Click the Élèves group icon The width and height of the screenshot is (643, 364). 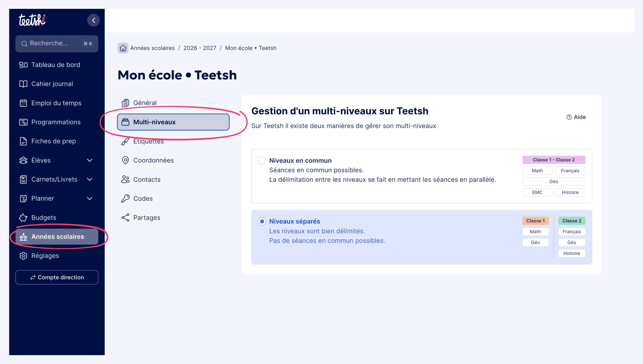coord(23,160)
